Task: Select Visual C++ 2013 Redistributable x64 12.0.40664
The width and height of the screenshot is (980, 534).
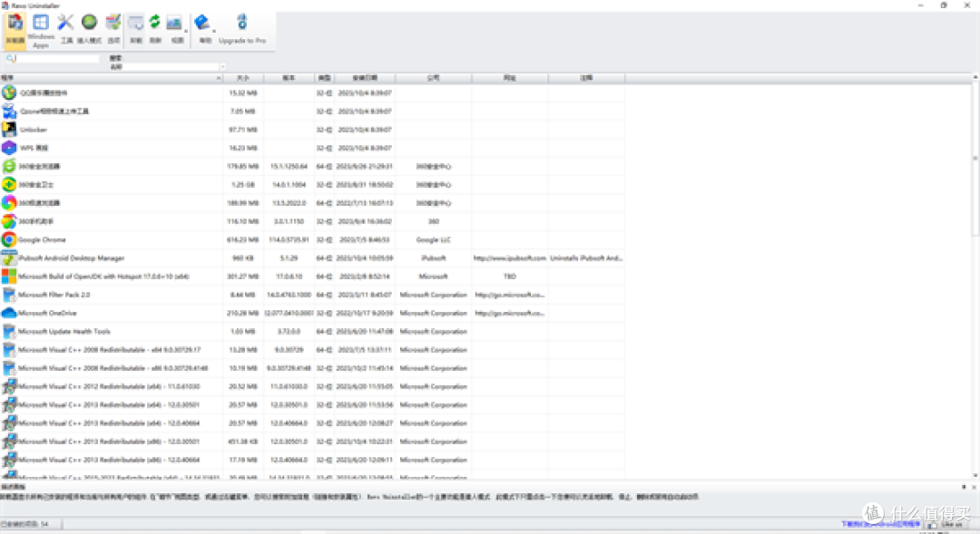Action: (312, 422)
